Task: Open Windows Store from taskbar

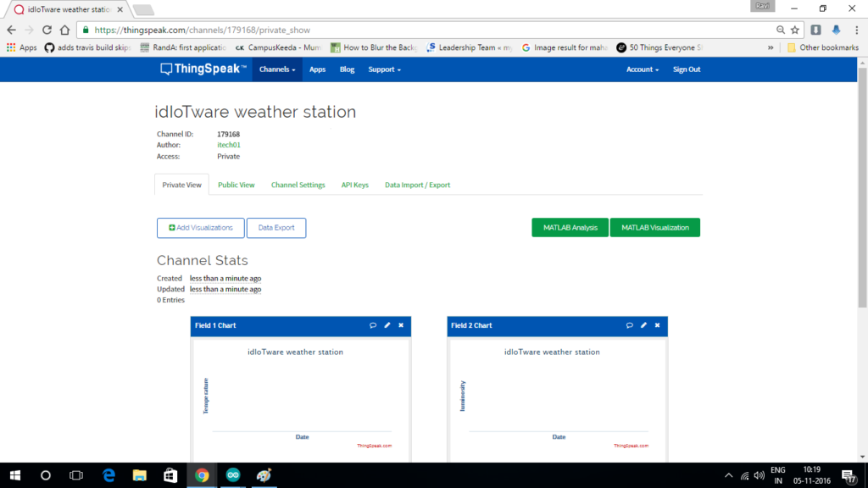Action: (170, 475)
